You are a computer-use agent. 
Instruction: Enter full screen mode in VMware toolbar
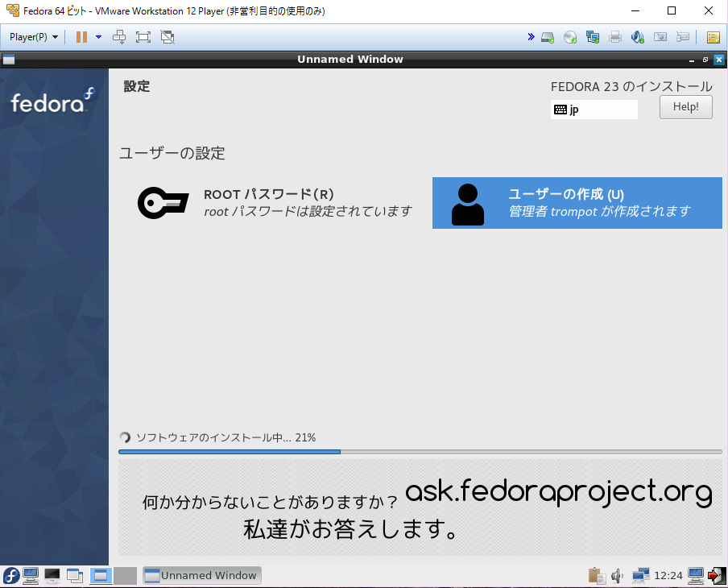pos(143,37)
